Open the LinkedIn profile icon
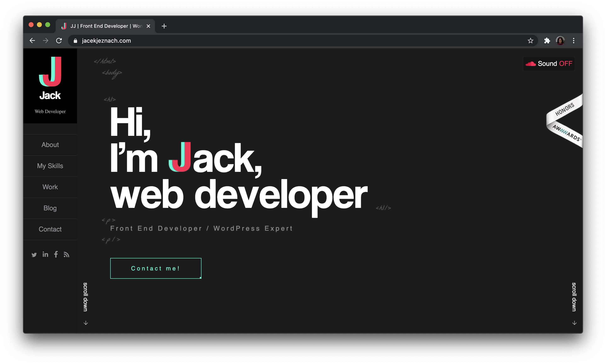The height and width of the screenshot is (364, 606). click(45, 254)
